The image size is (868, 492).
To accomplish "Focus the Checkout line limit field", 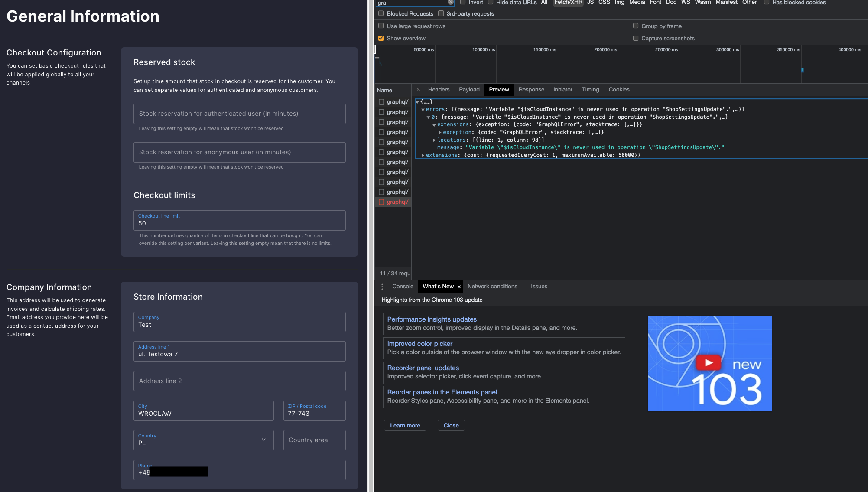I will (239, 220).
